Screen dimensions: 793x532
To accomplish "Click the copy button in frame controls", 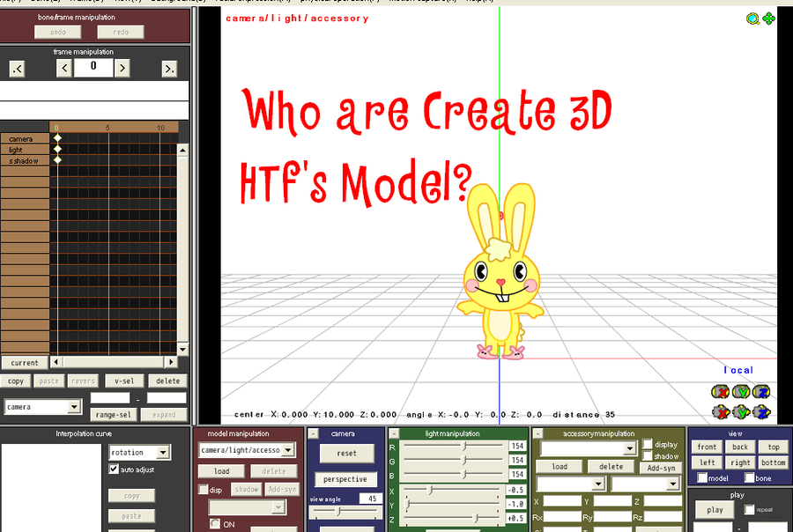I will 16,381.
